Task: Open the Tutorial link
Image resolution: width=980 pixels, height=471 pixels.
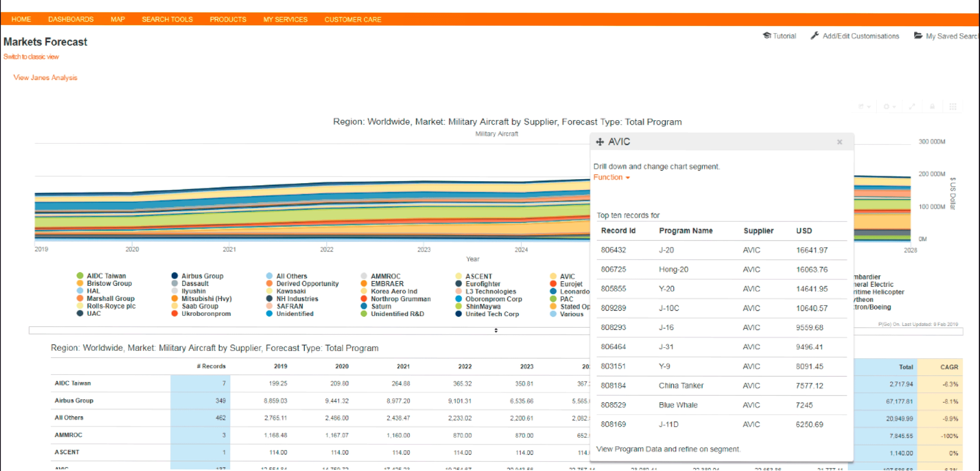Action: tap(784, 36)
